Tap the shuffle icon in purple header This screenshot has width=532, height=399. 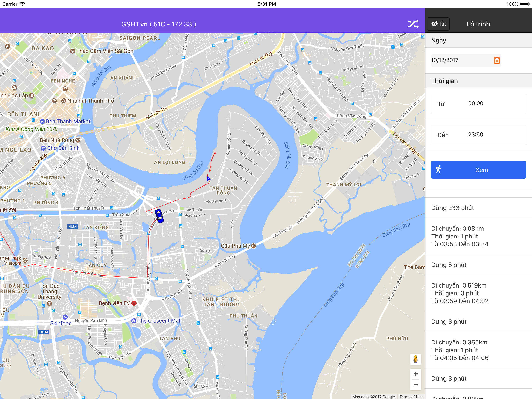click(413, 24)
